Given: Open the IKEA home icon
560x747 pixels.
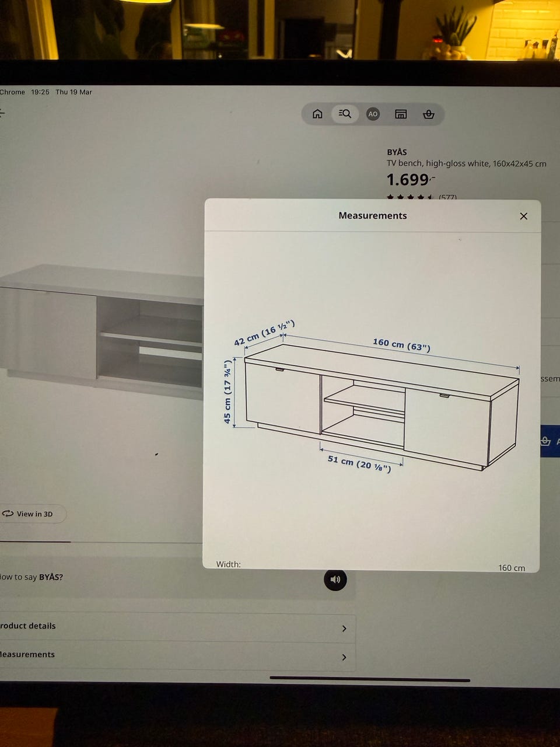Looking at the screenshot, I should point(317,114).
